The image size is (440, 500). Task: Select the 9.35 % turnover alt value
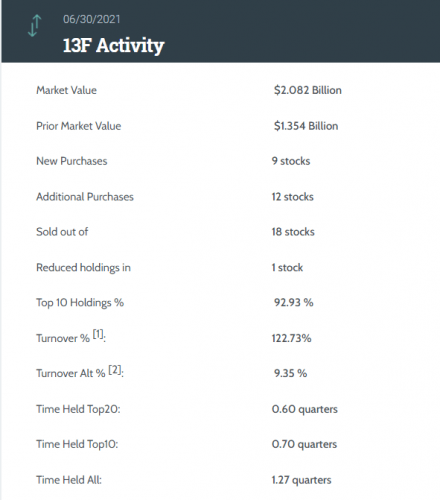coord(290,373)
